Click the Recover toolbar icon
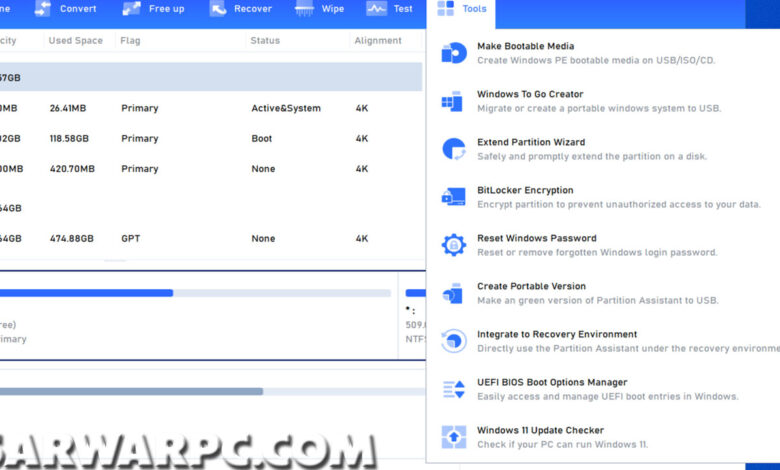Screen dimensions: 780x470 tap(218, 8)
